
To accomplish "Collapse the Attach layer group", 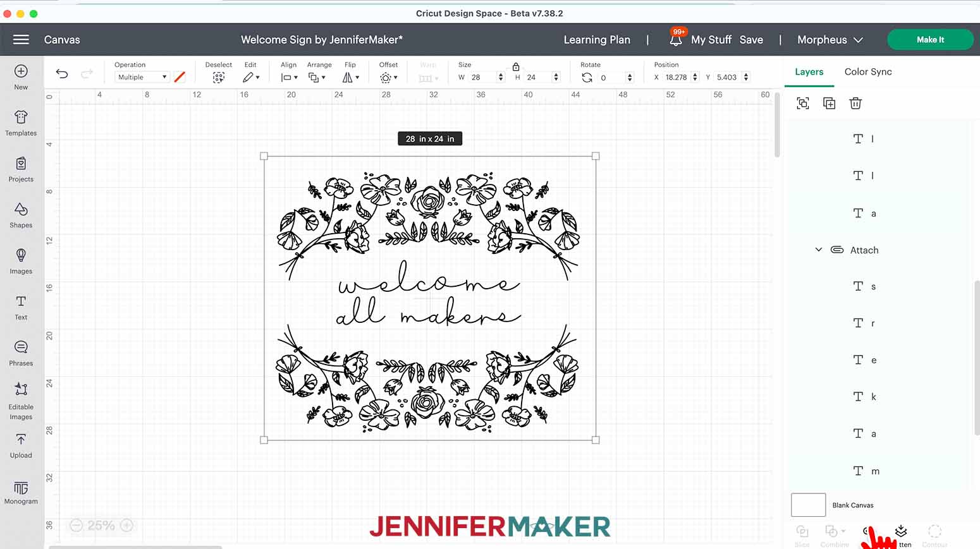I will pos(818,250).
